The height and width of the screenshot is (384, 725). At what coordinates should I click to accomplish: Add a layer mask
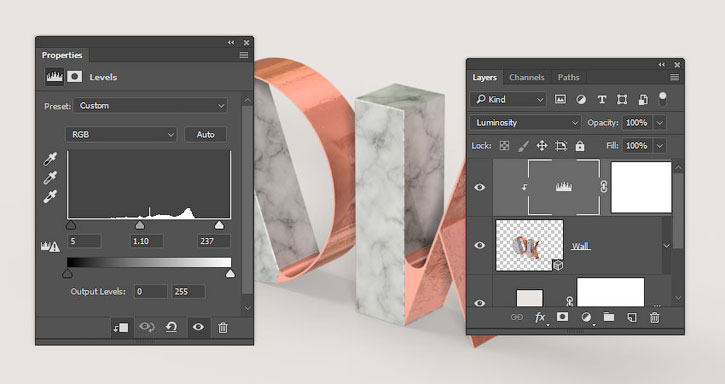point(563,317)
